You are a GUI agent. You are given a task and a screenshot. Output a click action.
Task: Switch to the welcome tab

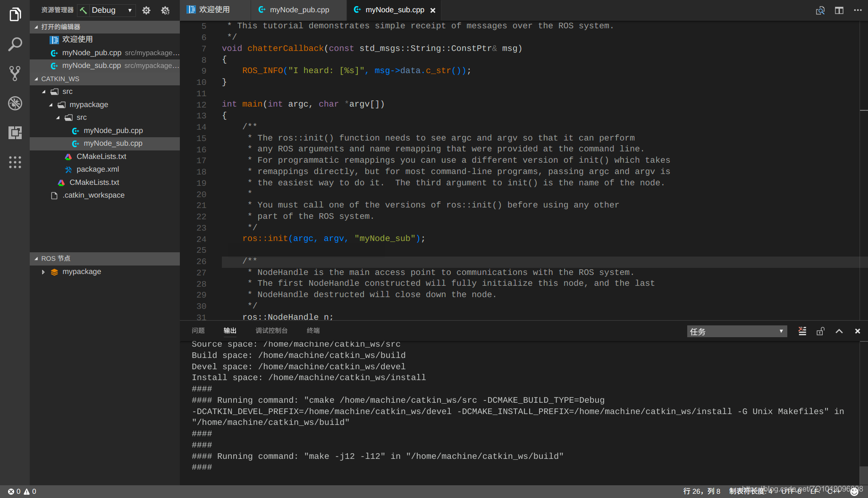coord(215,10)
